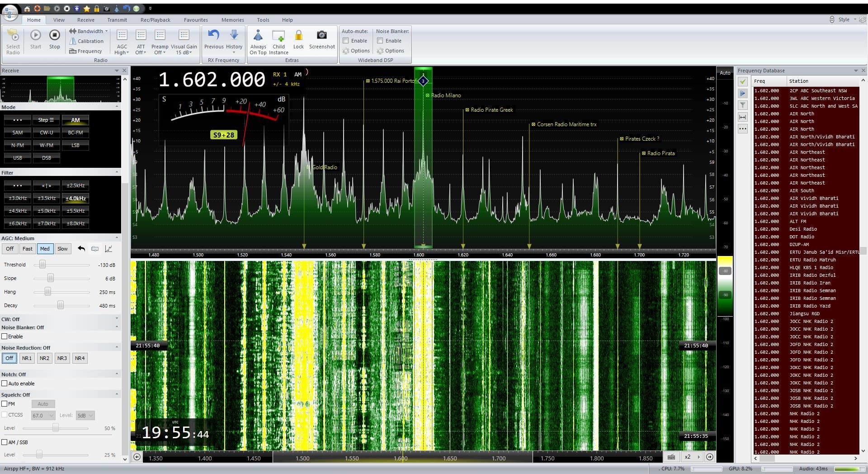Select the ALT FM row in Frequency Database
Screen dimensions: 868x474
797,222
